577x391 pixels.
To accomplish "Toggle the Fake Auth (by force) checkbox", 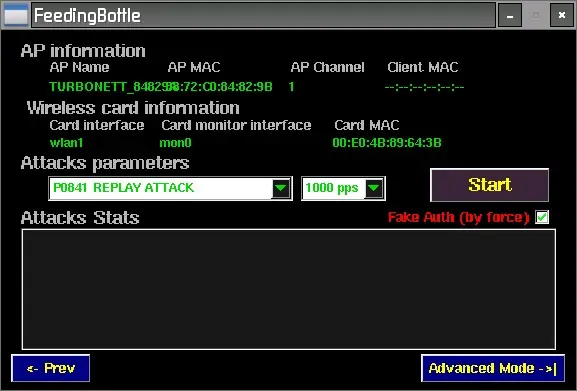I will (542, 217).
